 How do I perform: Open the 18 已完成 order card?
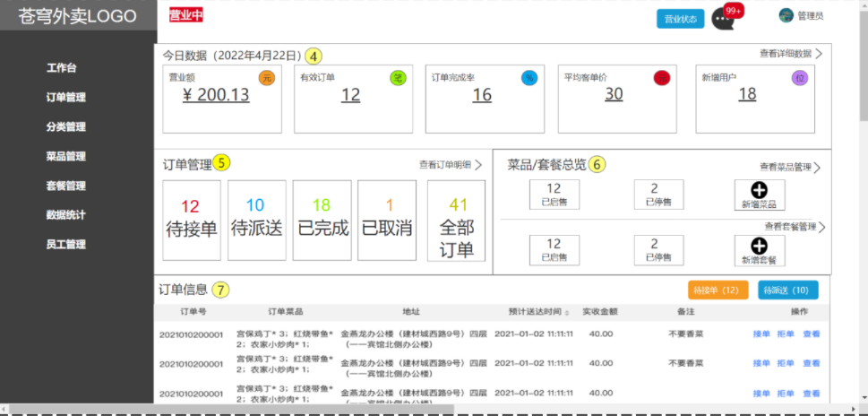coord(322,221)
